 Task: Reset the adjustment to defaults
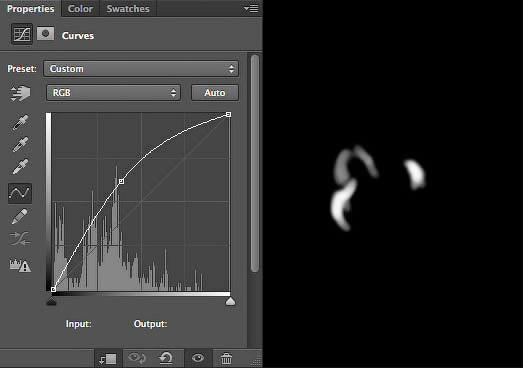coord(166,359)
